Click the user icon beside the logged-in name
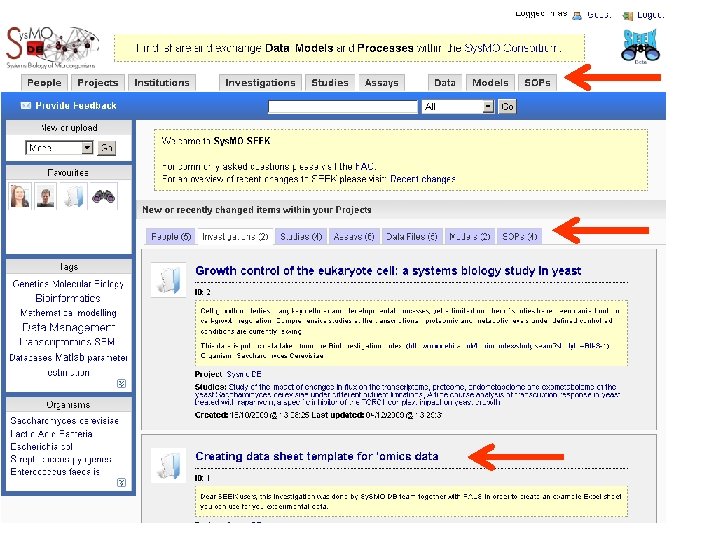 click(577, 16)
